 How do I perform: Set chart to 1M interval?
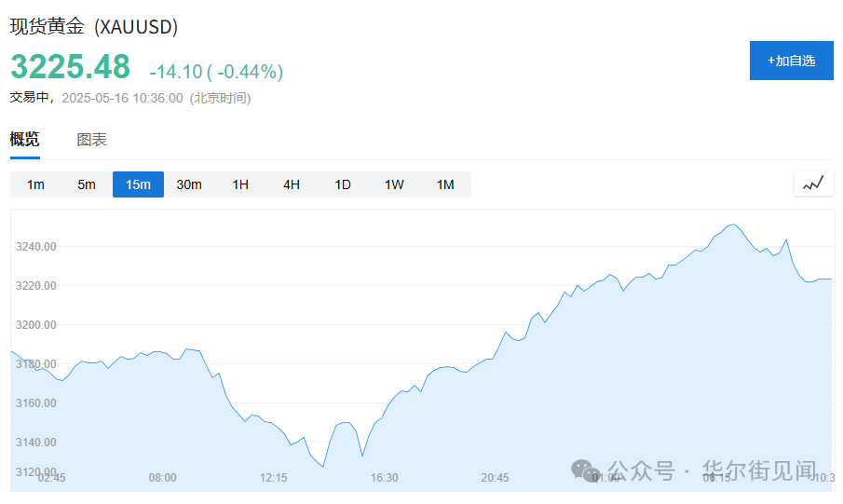point(445,184)
